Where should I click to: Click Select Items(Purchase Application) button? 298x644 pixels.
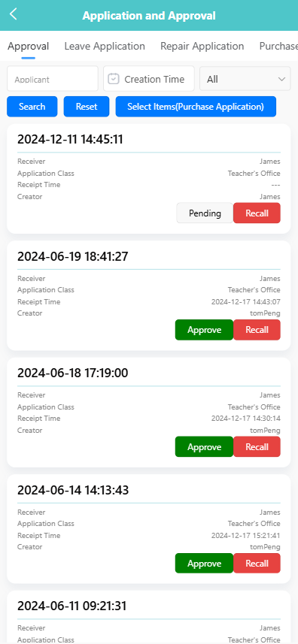[x=196, y=107]
